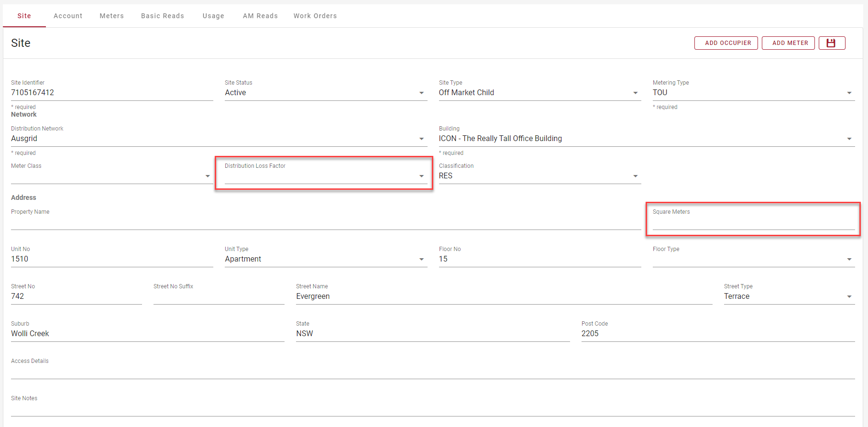Click the Site Identifier field
This screenshot has height=427, width=868.
tap(111, 93)
